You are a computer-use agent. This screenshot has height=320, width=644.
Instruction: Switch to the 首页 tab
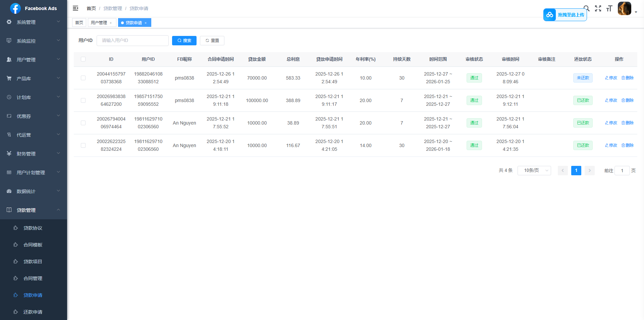point(79,23)
